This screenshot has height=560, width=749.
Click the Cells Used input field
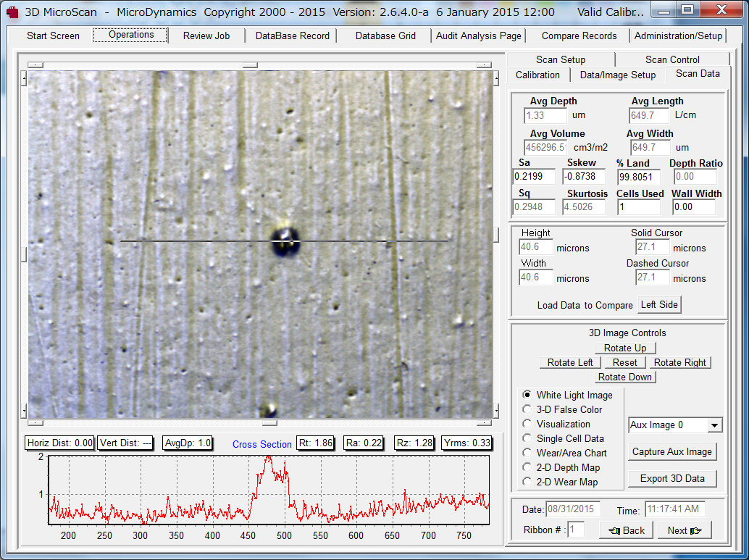point(640,207)
